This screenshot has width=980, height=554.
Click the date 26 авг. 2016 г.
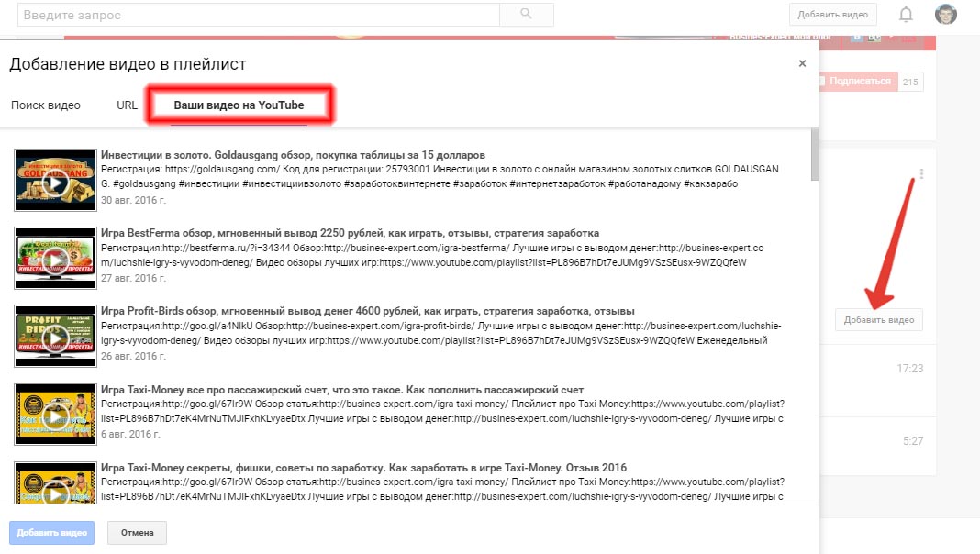133,356
